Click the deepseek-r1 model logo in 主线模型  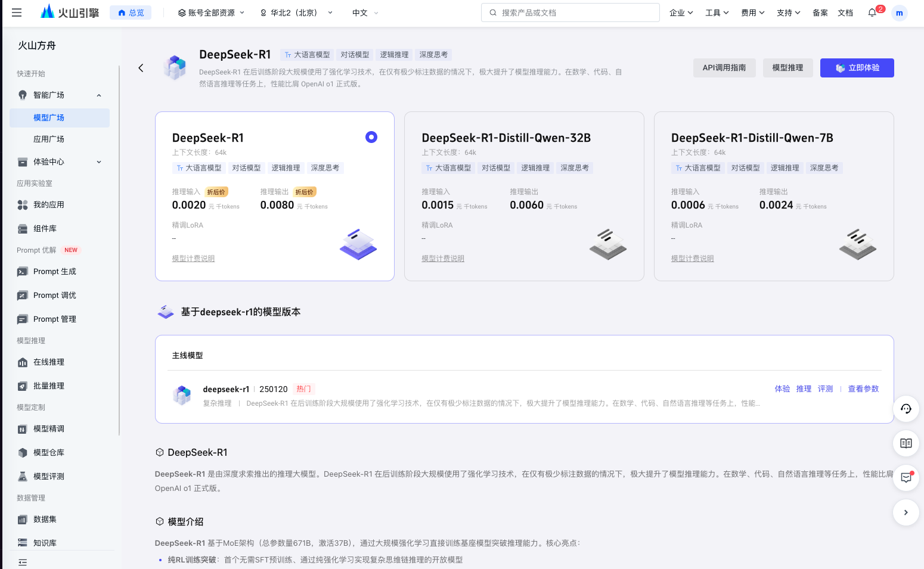click(182, 394)
